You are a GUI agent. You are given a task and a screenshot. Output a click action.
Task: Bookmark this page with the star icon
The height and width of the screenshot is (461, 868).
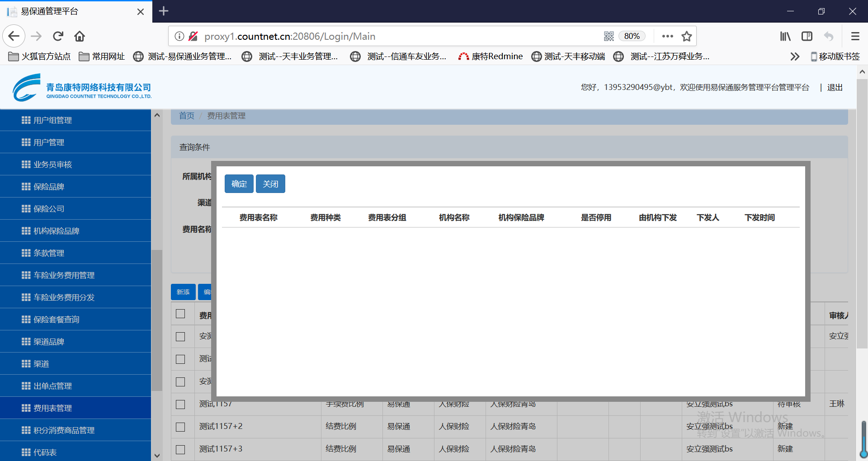click(687, 36)
